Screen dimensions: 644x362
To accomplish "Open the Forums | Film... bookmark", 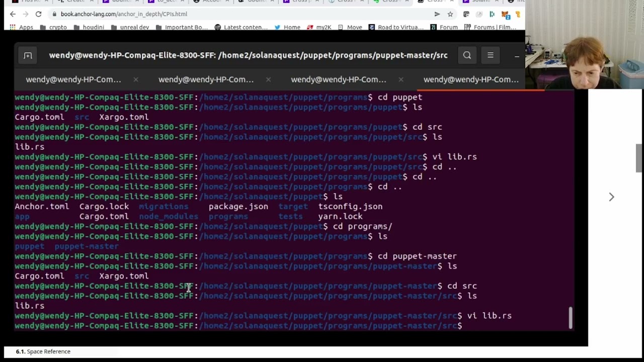I will (490, 27).
